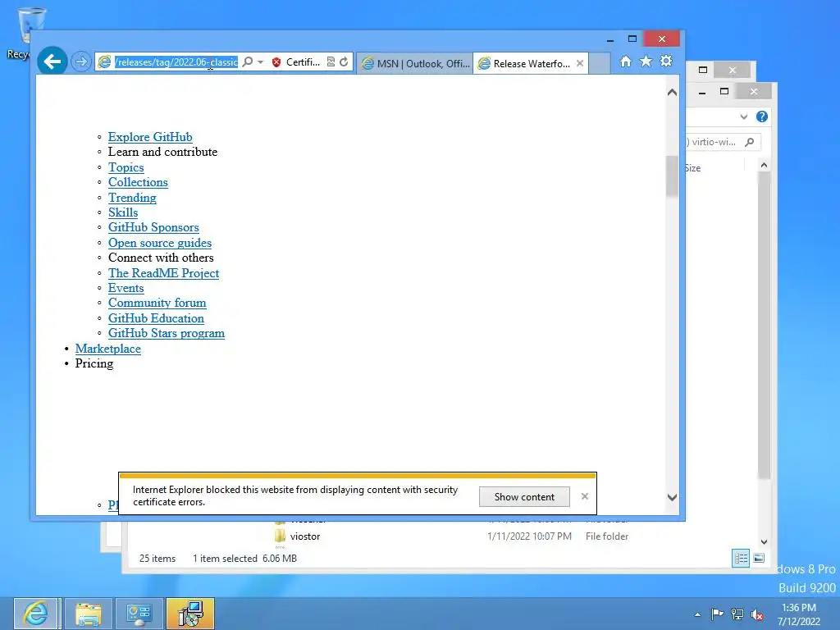Click Explorer file list scroll down arrow
The width and height of the screenshot is (840, 630).
coord(764,542)
